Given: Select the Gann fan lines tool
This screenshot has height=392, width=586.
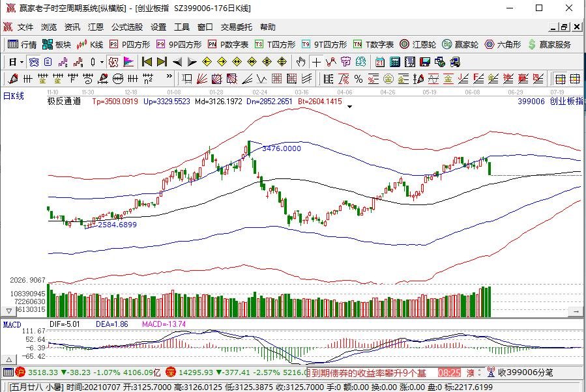Looking at the screenshot, I should (202, 79).
